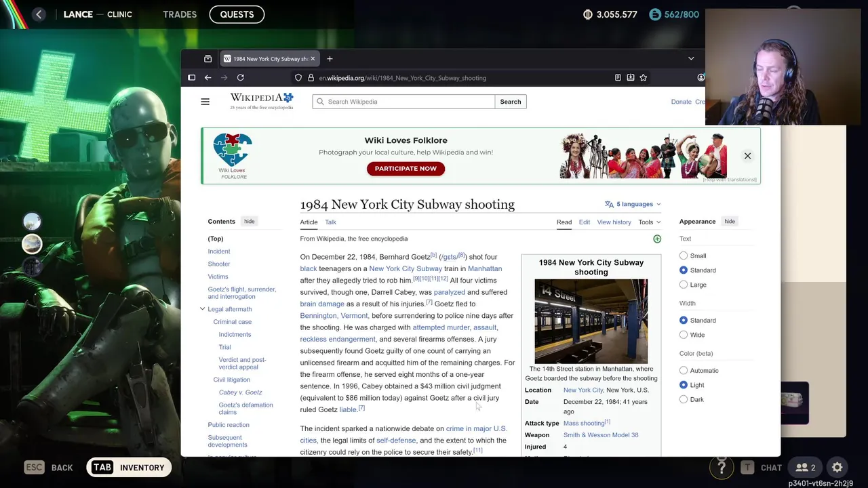Image resolution: width=868 pixels, height=488 pixels.
Task: Click the 562/800 capacity icon
Action: (x=655, y=14)
